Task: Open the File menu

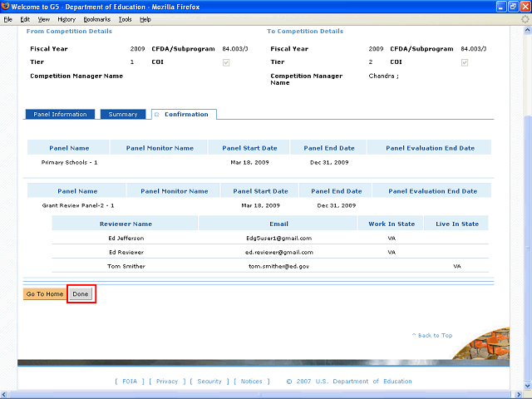Action: click(8, 18)
